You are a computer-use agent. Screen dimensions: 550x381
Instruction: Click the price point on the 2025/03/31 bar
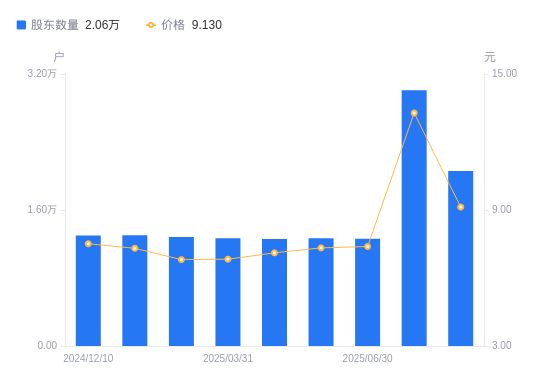point(228,259)
